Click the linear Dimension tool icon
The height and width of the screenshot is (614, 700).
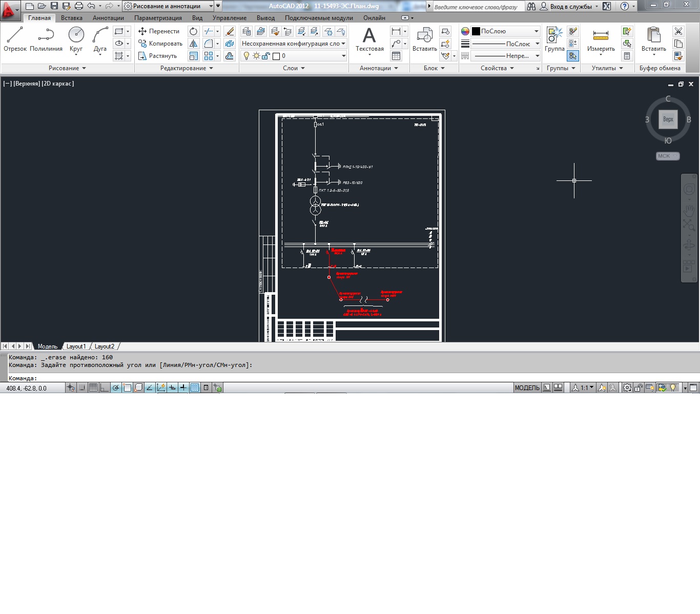click(x=396, y=31)
